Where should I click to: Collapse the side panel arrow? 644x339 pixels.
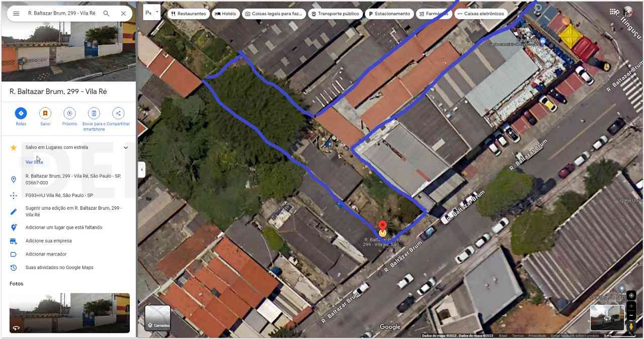[x=141, y=169]
